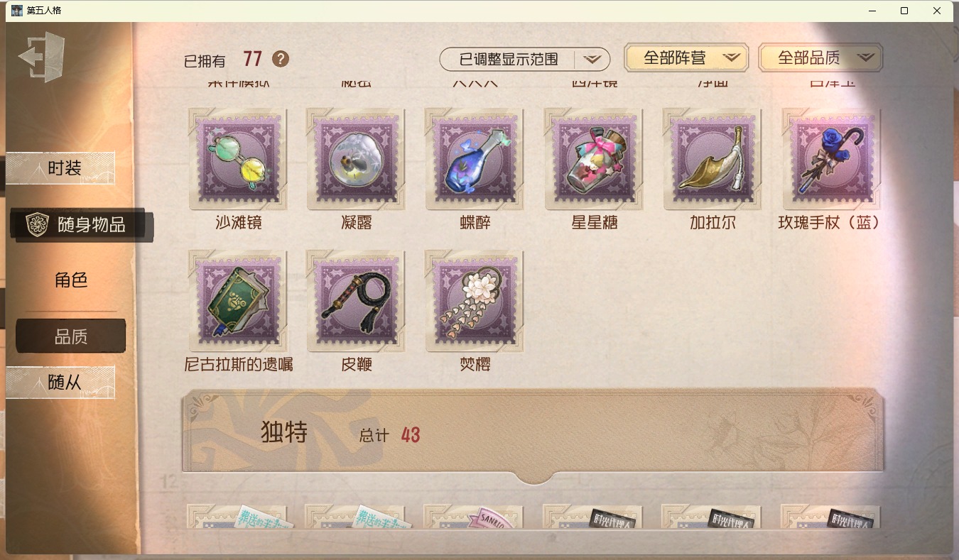Select the 焚樱 flower hairpin item

[x=475, y=302]
